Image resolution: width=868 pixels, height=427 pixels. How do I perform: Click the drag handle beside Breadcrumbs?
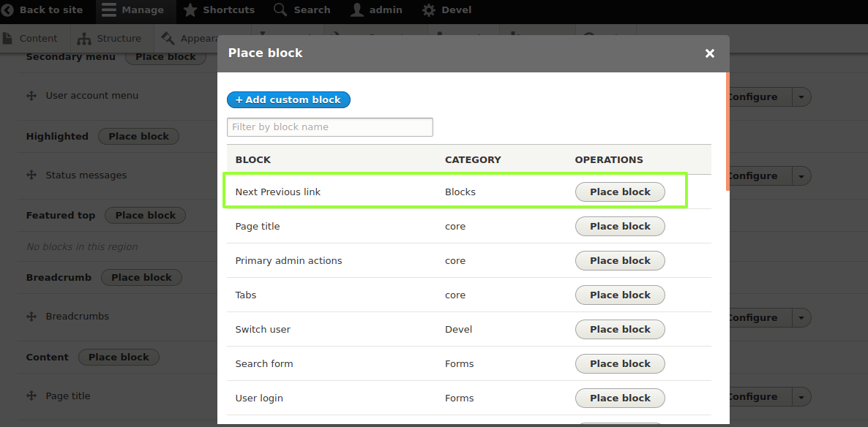30,316
